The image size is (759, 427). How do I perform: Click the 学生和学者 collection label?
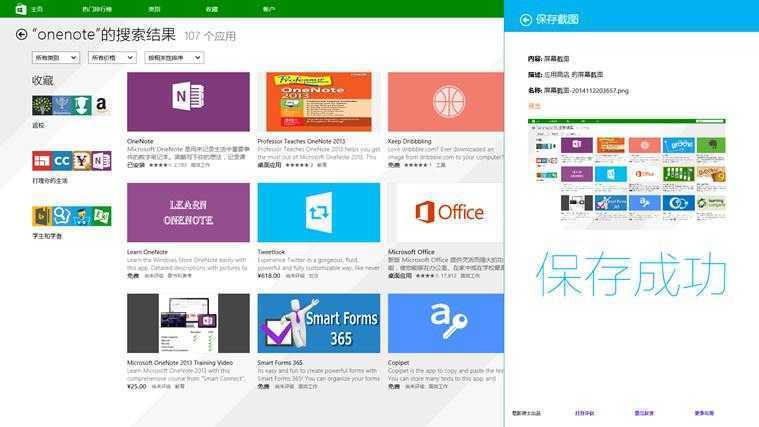coord(47,236)
